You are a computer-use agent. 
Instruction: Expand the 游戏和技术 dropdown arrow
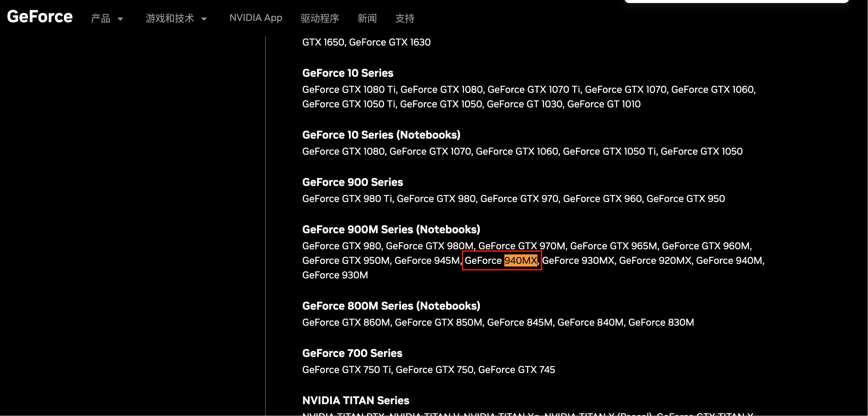204,19
